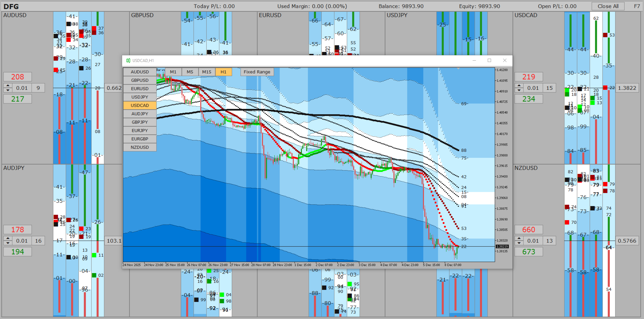
Task: Decrease lot size in the NZDUSD panel
Action: point(519,243)
